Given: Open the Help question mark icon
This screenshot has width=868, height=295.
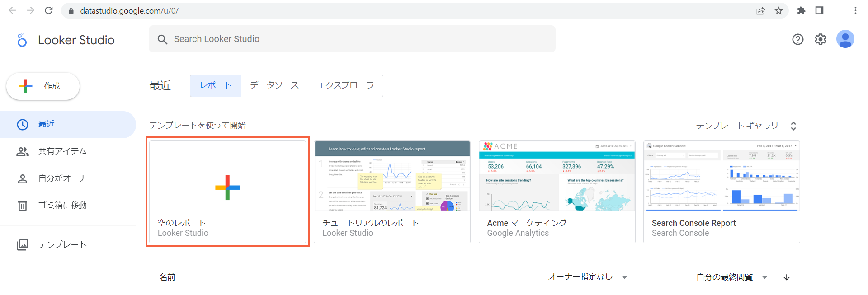Looking at the screenshot, I should [797, 39].
